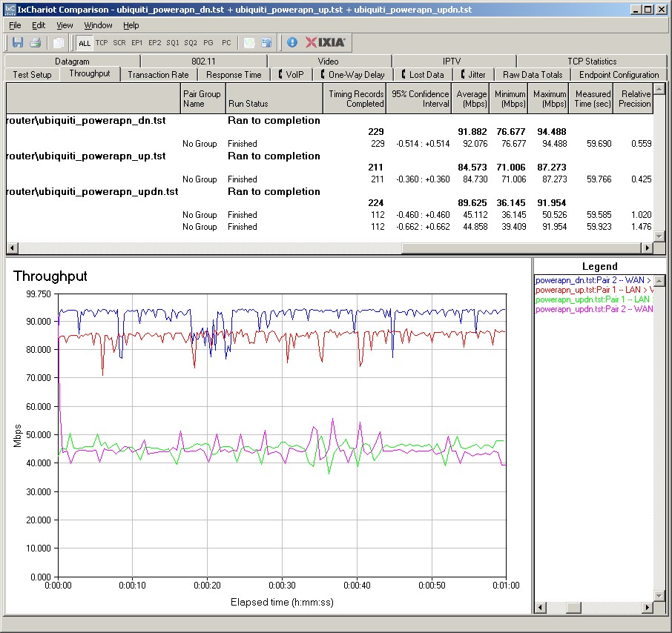Click the IXIA logo
The height and width of the screenshot is (633, 672).
point(326,42)
